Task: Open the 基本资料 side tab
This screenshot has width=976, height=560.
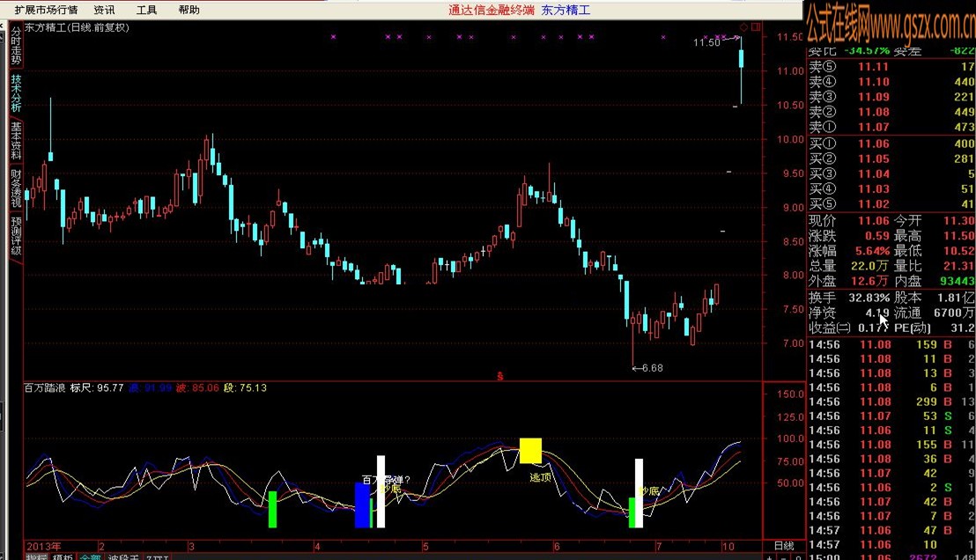Action: (x=16, y=141)
